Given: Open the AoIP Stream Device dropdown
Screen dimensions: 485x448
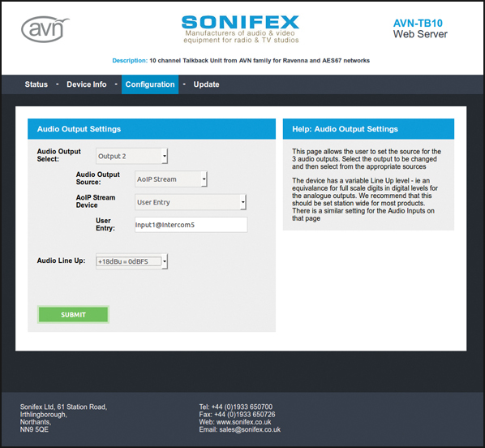Looking at the screenshot, I should 191,202.
